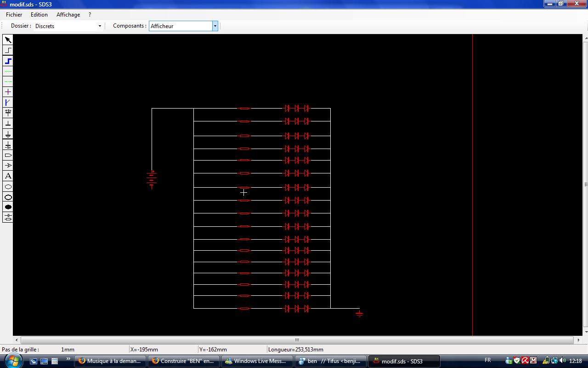588x368 pixels.
Task: Click the 'Y=-162mm' status value
Action: pyautogui.click(x=213, y=350)
